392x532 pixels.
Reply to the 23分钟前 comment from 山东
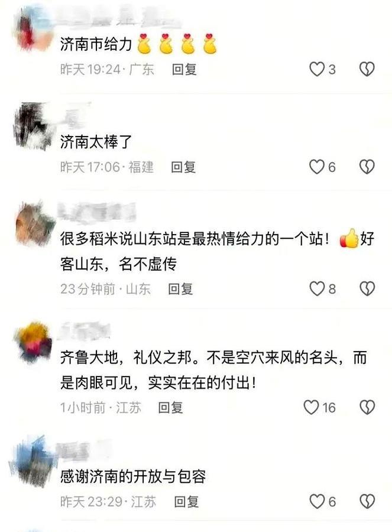pos(180,289)
